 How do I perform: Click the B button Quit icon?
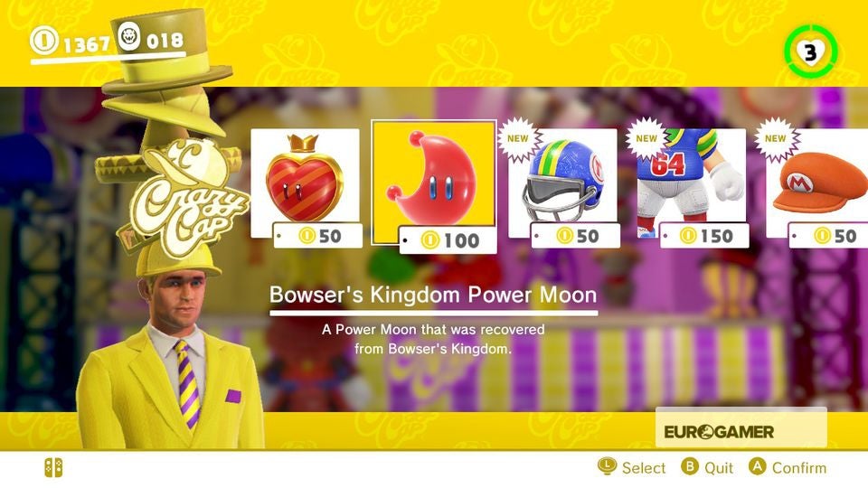(690, 466)
